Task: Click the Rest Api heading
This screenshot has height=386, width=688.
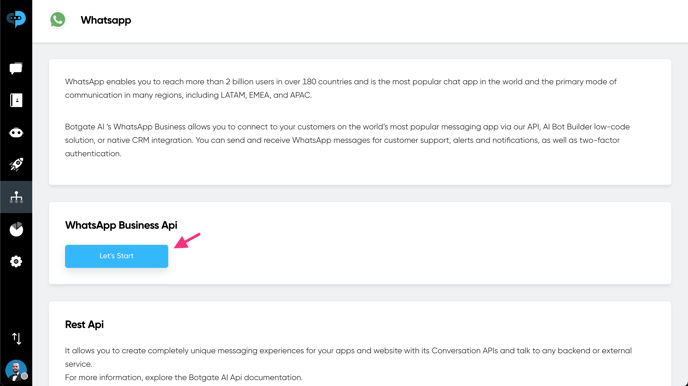Action: click(84, 325)
